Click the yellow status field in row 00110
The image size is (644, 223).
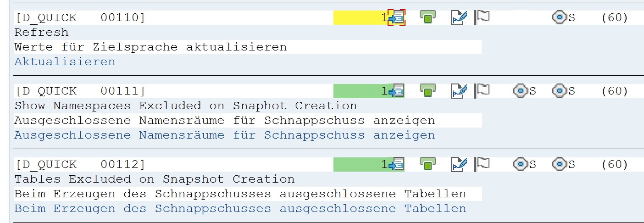click(361, 17)
